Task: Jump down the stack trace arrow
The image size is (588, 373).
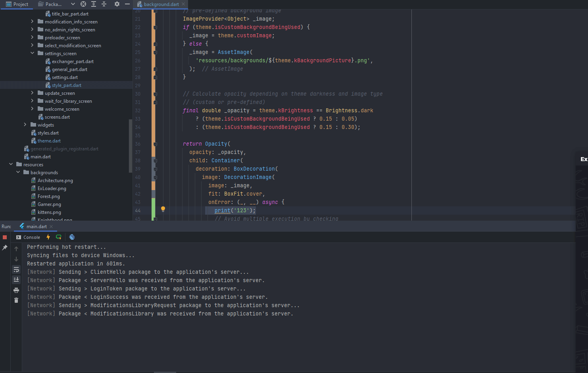Action: click(x=16, y=259)
